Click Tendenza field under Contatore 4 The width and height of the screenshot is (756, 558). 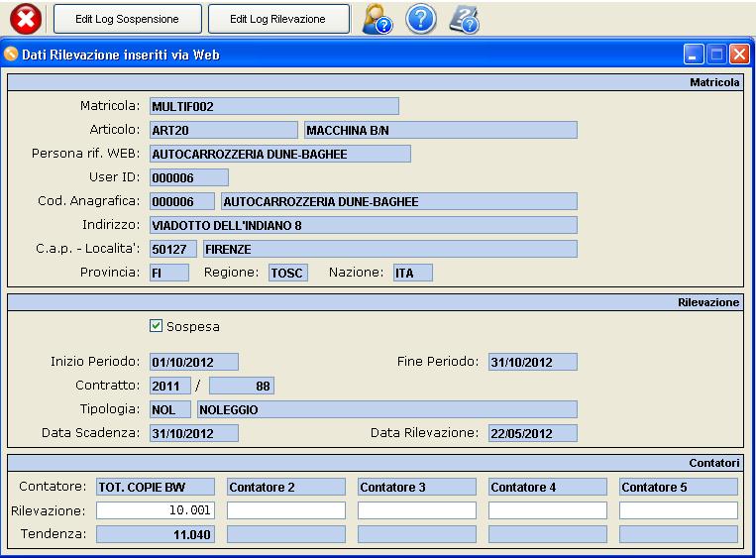(x=548, y=534)
